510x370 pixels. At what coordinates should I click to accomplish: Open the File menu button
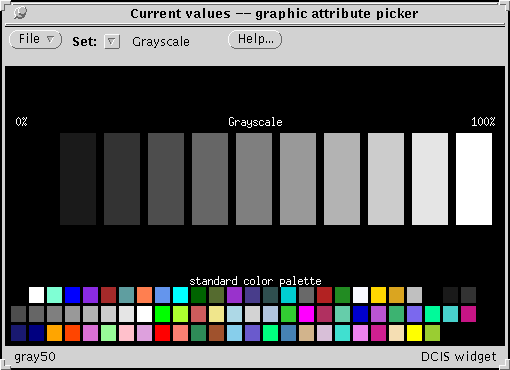pyautogui.click(x=35, y=40)
